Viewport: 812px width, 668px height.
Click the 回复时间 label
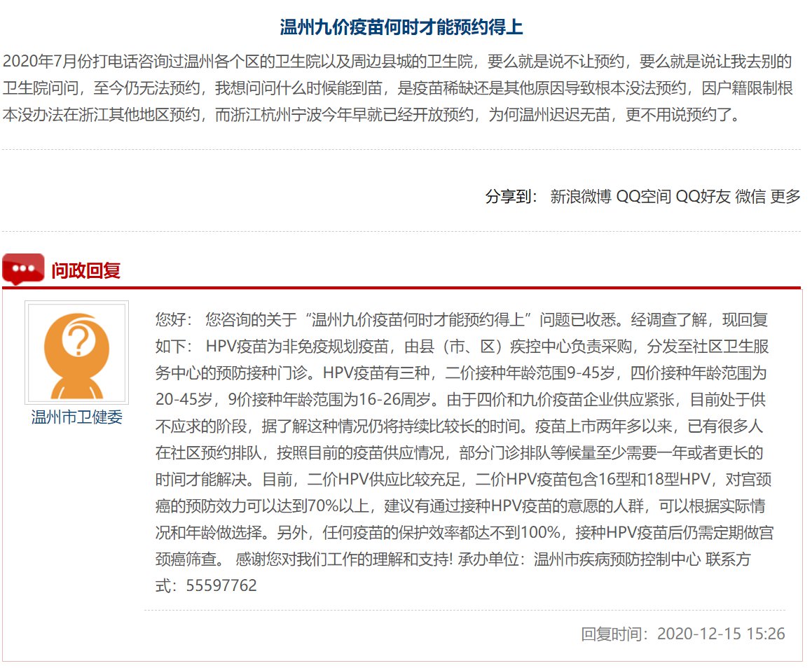(614, 634)
